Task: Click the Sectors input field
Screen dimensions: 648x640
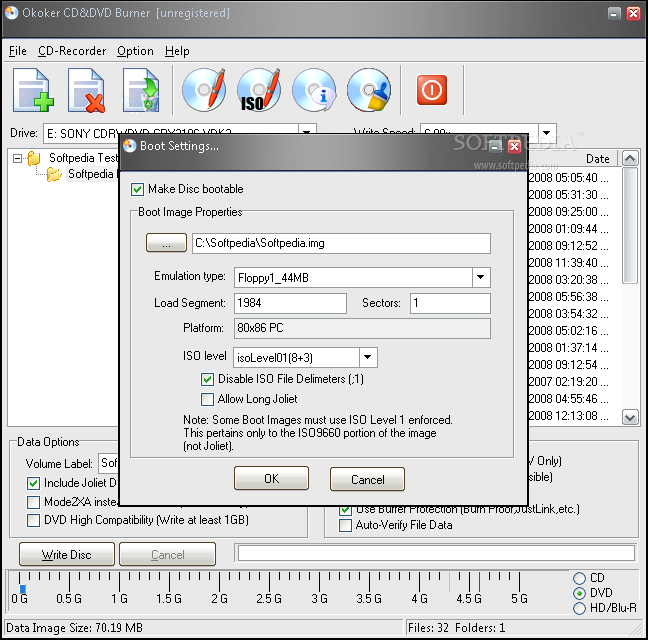Action: coord(450,303)
